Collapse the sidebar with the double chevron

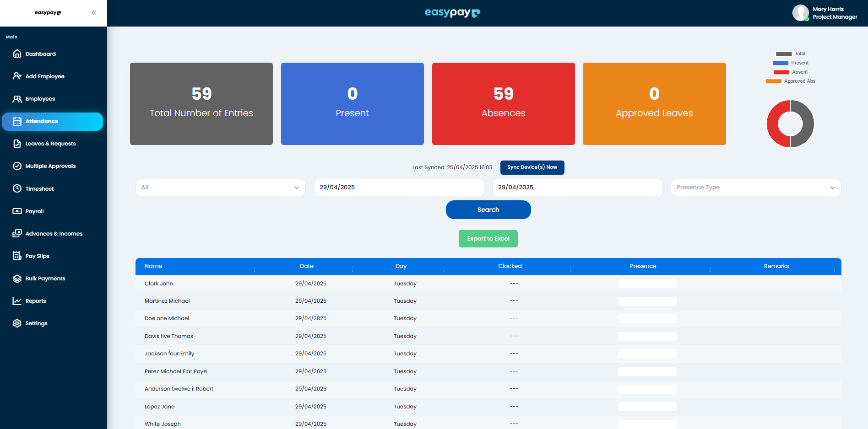(x=94, y=12)
